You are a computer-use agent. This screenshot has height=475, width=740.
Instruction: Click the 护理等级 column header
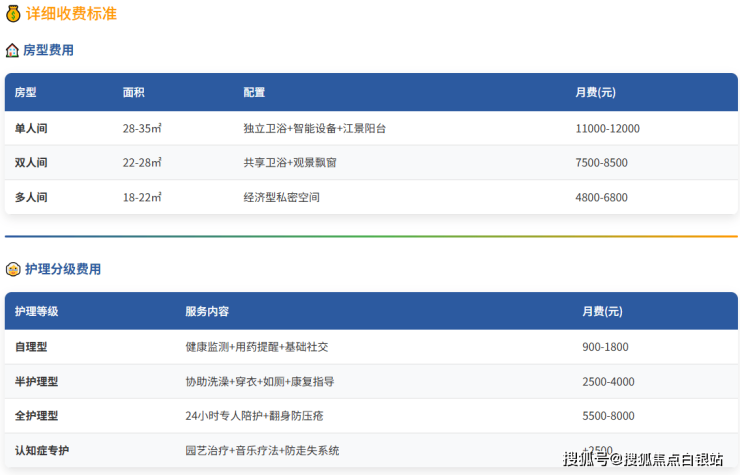(x=37, y=311)
